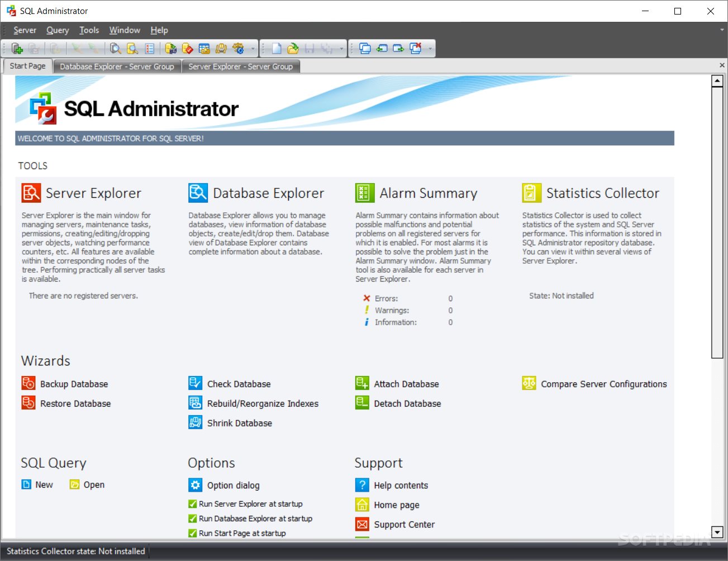Open the Shrink Database wizard link
The height and width of the screenshot is (561, 728).
pyautogui.click(x=240, y=423)
